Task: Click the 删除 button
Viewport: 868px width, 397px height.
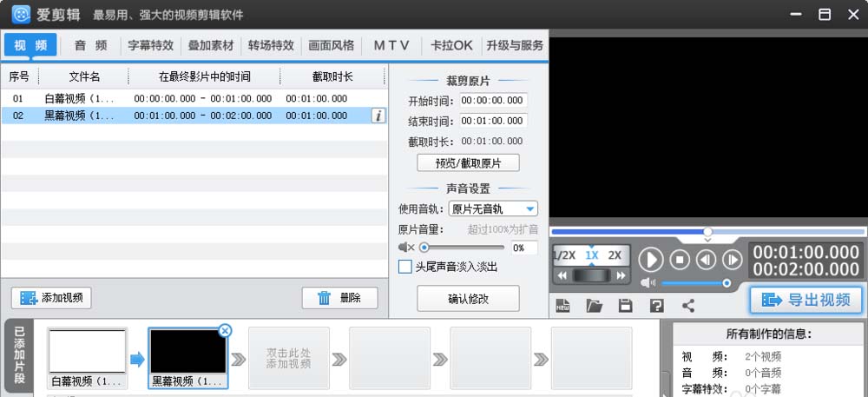Action: coord(340,298)
